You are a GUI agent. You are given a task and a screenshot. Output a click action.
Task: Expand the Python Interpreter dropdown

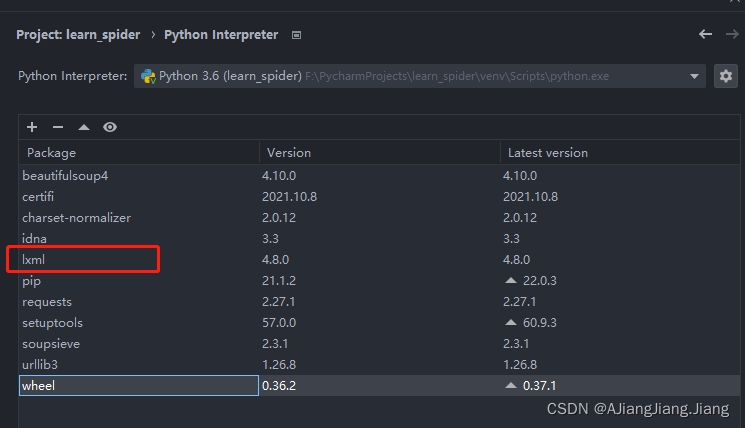pyautogui.click(x=695, y=76)
